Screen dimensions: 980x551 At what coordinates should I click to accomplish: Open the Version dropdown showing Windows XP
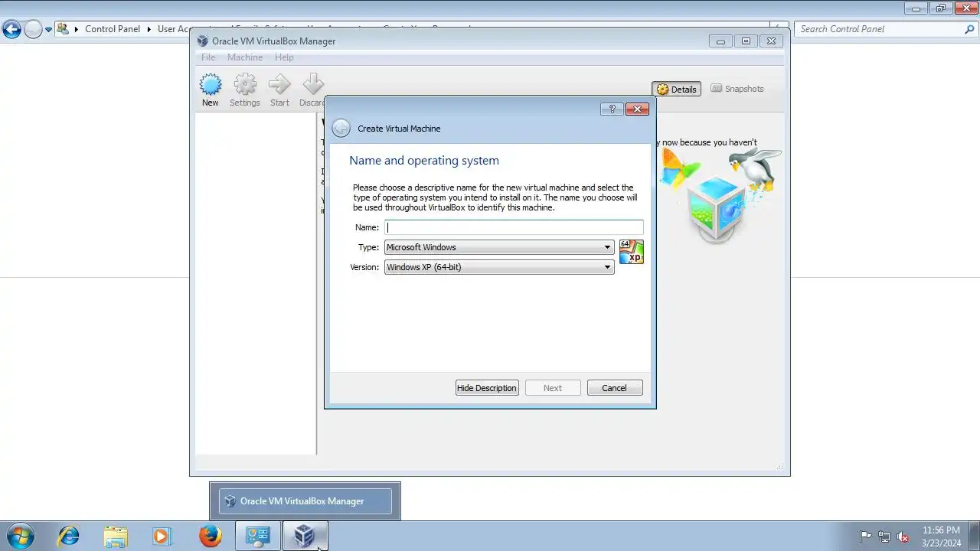tap(499, 267)
